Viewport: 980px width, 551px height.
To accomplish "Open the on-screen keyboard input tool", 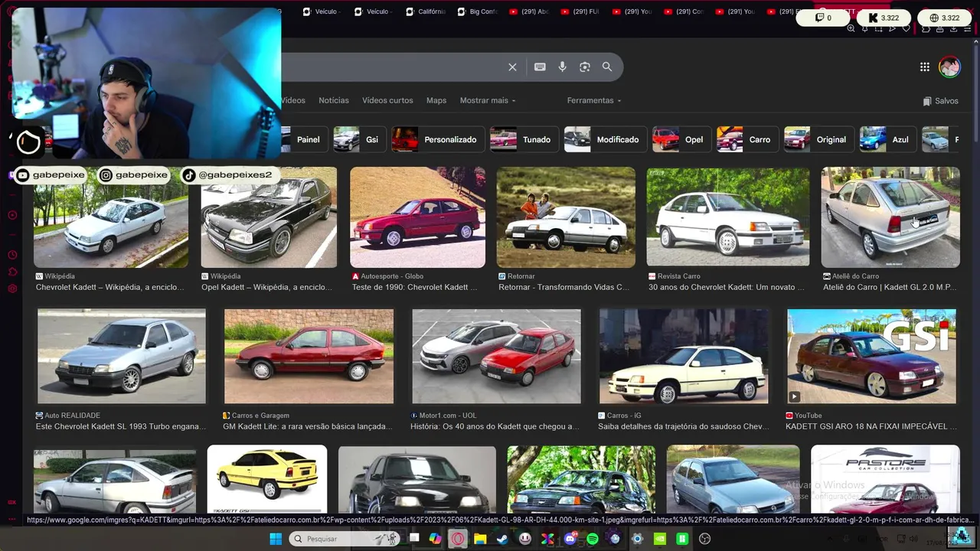I will point(540,67).
